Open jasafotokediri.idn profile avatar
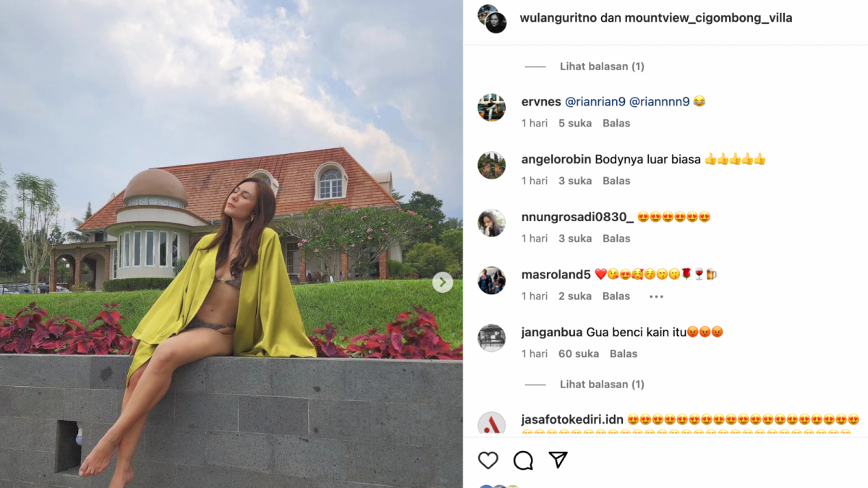 coord(491,424)
